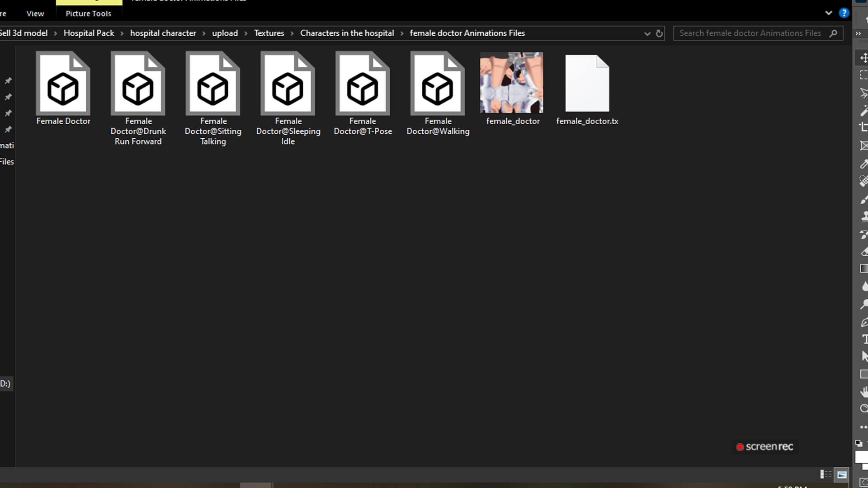The height and width of the screenshot is (488, 868).
Task: Select Female Doctor@Drunk Run Forward file
Action: 138,99
